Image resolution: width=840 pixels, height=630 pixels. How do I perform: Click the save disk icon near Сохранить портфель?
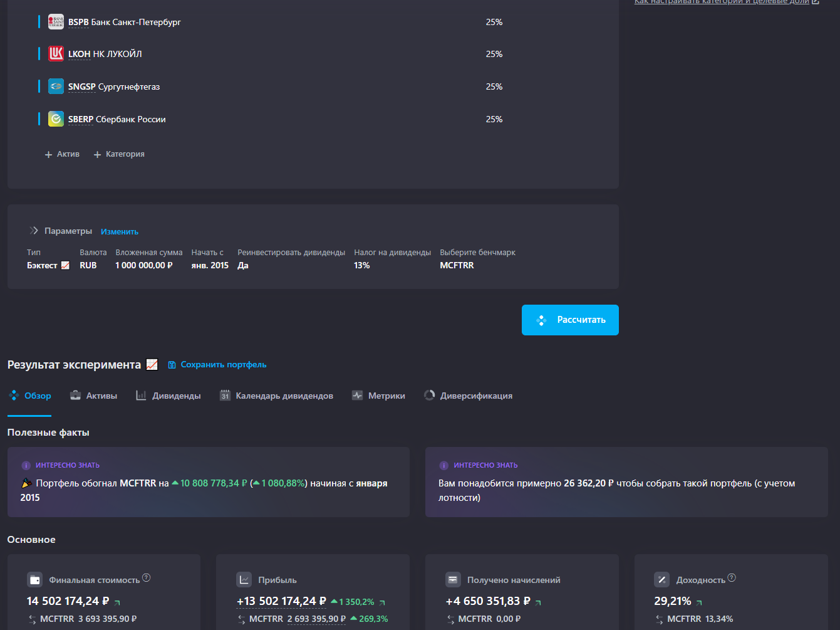point(172,365)
